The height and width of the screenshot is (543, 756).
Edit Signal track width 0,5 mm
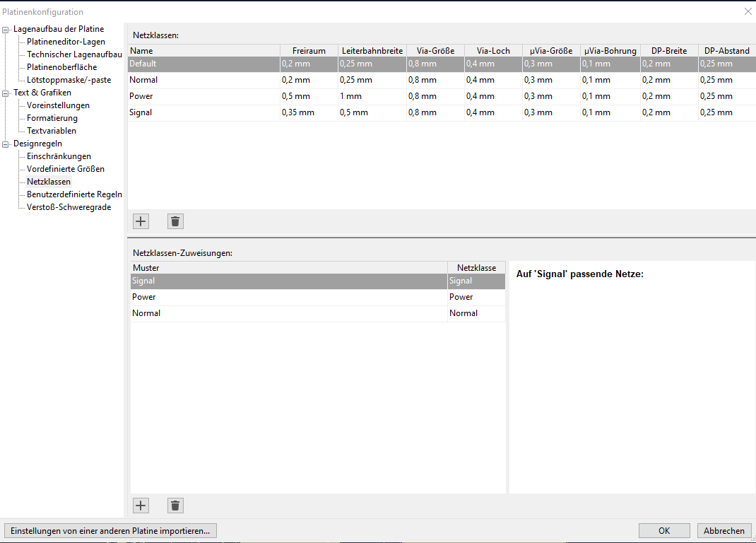coord(372,112)
